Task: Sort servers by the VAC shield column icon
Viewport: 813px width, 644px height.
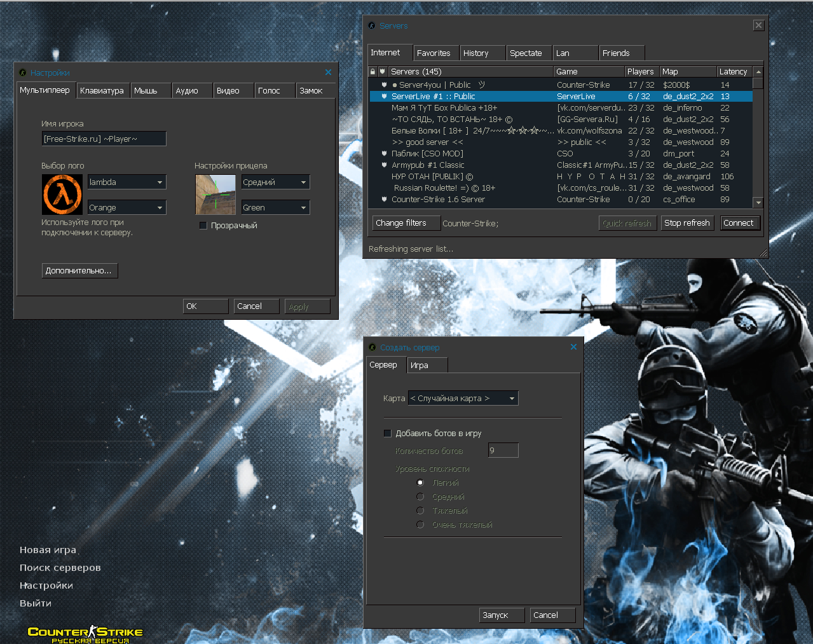Action: click(x=383, y=72)
